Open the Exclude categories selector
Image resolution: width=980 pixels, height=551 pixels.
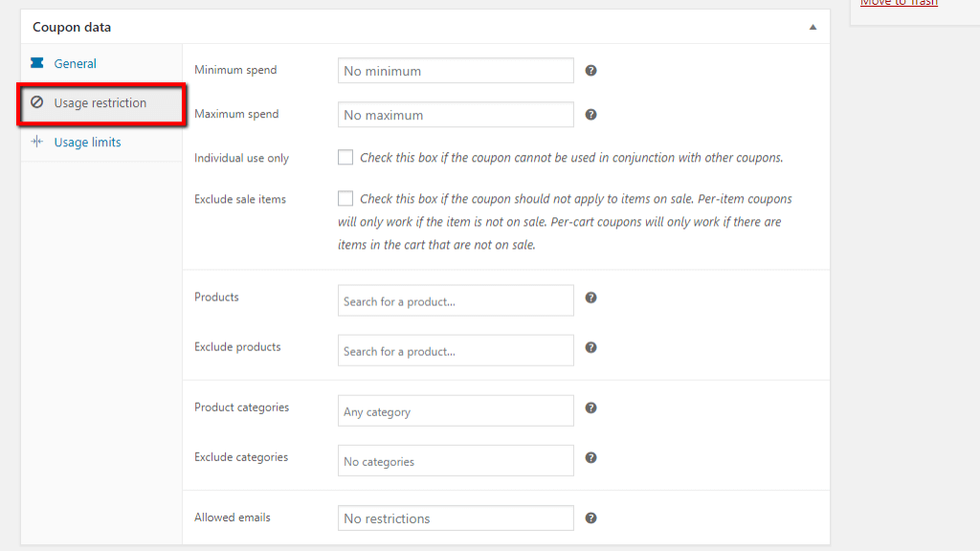tap(456, 460)
